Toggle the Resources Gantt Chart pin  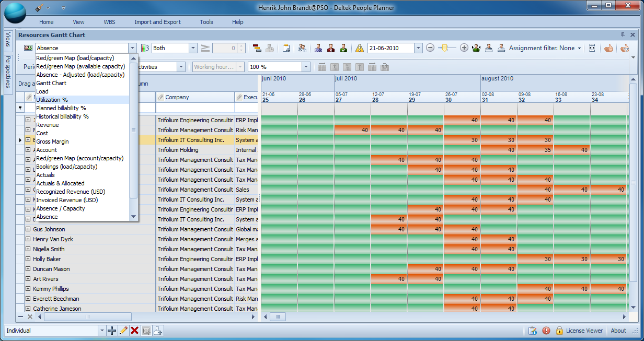coord(623,35)
